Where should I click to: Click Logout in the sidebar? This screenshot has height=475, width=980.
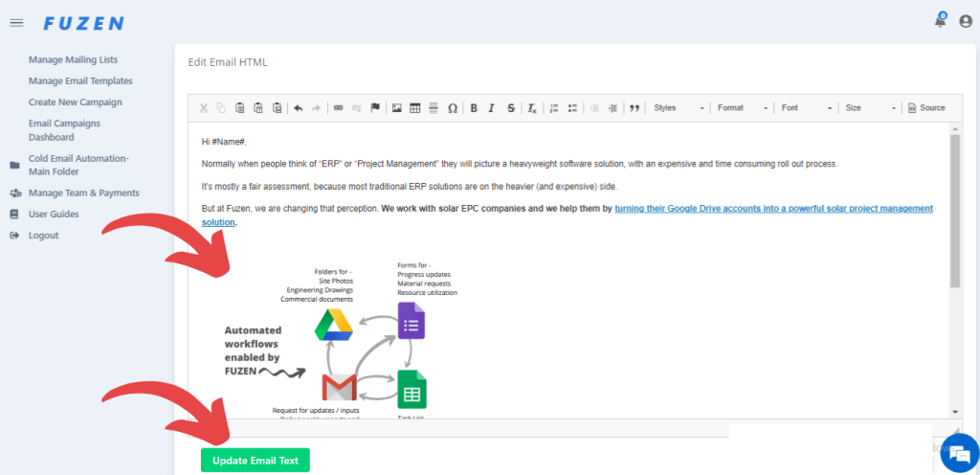pos(44,236)
